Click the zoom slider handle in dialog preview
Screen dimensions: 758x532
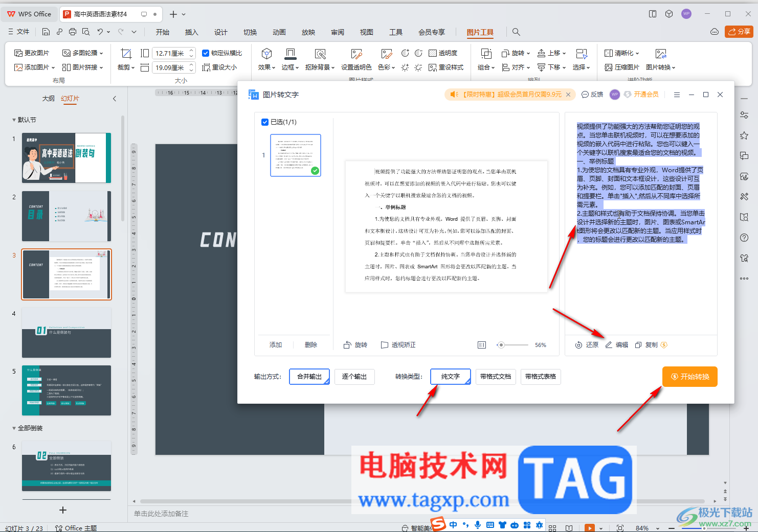501,345
